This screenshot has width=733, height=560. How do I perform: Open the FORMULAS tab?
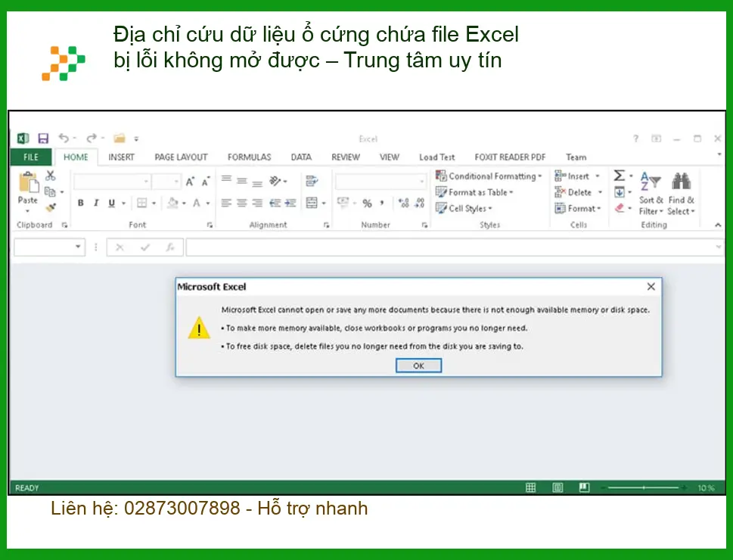pyautogui.click(x=249, y=157)
